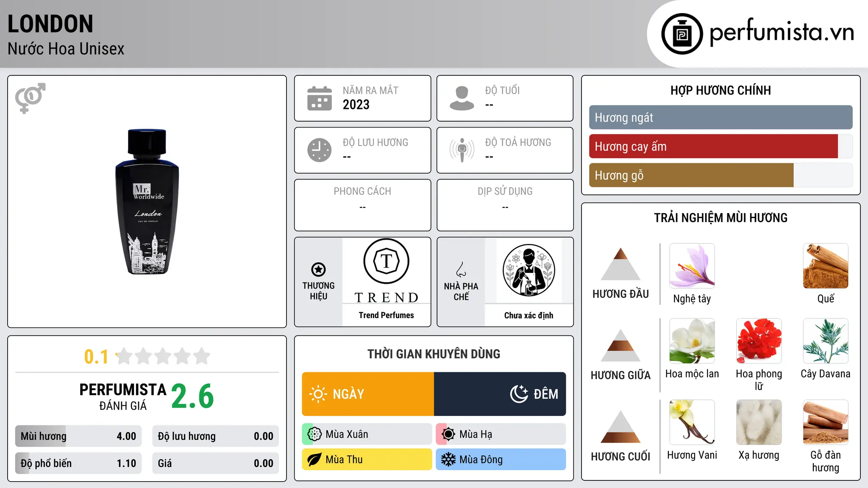This screenshot has height=488, width=868.
Task: Click the 0.1 user rating number
Action: (x=96, y=357)
